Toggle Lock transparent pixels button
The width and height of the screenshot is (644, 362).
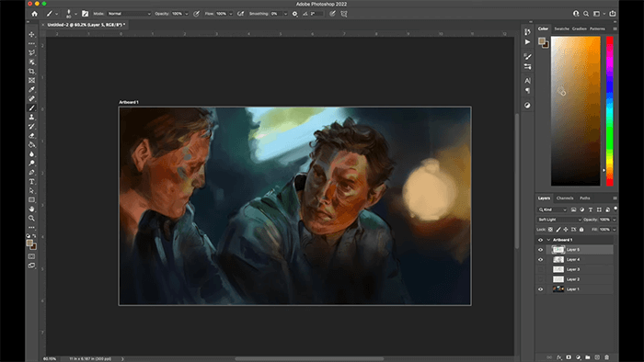[550, 230]
